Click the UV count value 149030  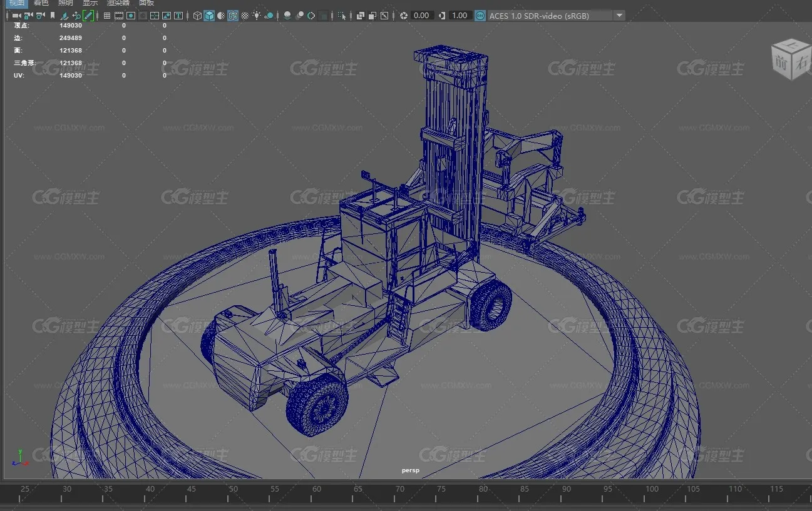[x=71, y=76]
